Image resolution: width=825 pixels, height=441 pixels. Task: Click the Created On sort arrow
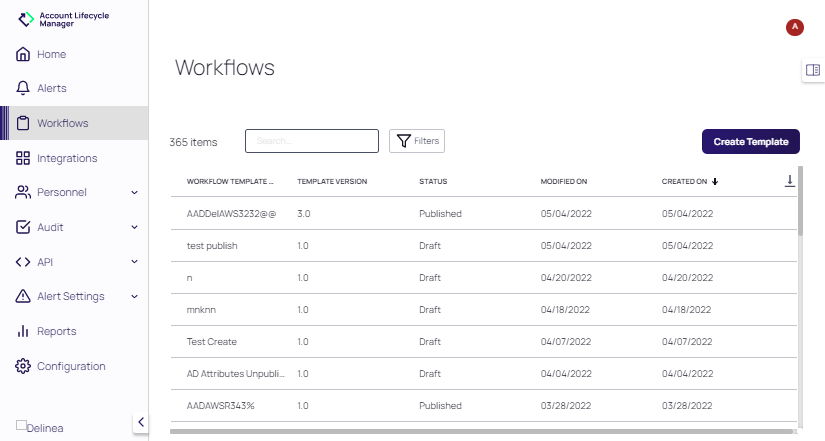coord(715,182)
